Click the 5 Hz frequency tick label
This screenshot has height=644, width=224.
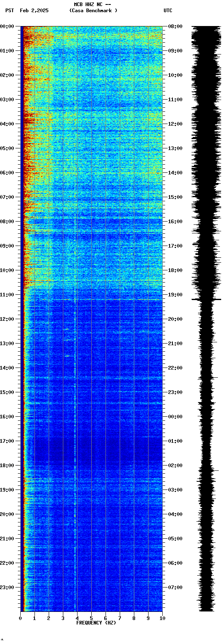pyautogui.click(x=91, y=618)
